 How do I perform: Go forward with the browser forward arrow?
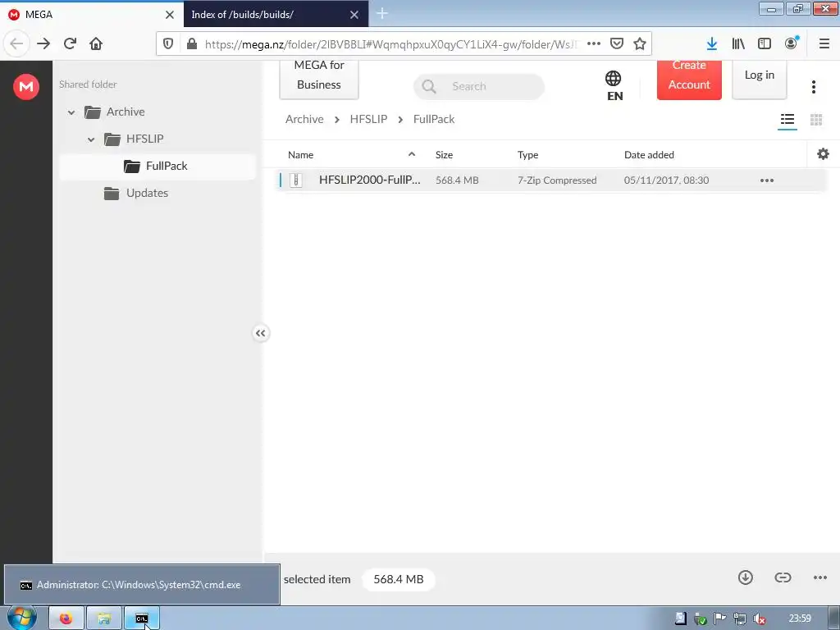[x=43, y=44]
